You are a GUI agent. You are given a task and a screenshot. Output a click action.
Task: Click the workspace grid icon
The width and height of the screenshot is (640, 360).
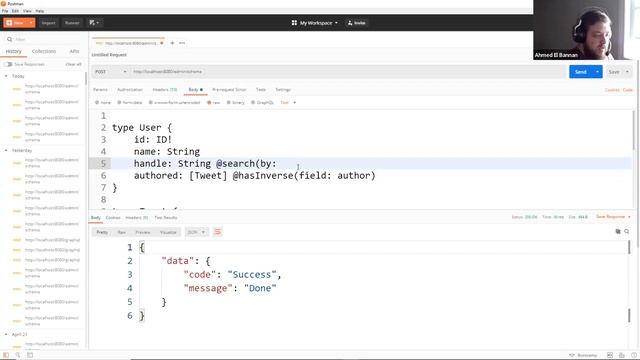[294, 23]
